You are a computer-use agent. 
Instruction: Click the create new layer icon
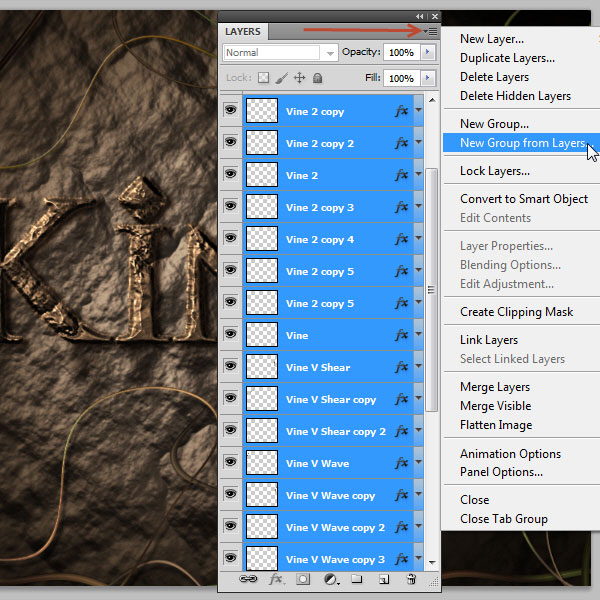384,579
